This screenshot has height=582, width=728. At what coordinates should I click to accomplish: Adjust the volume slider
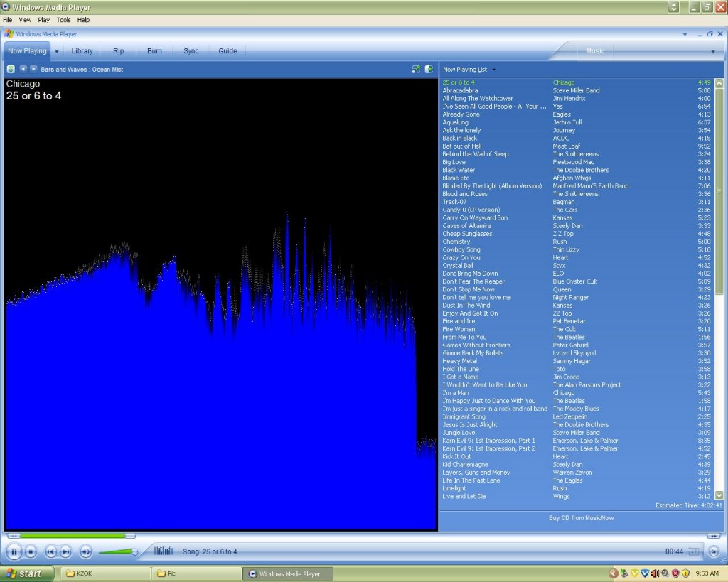pos(119,551)
